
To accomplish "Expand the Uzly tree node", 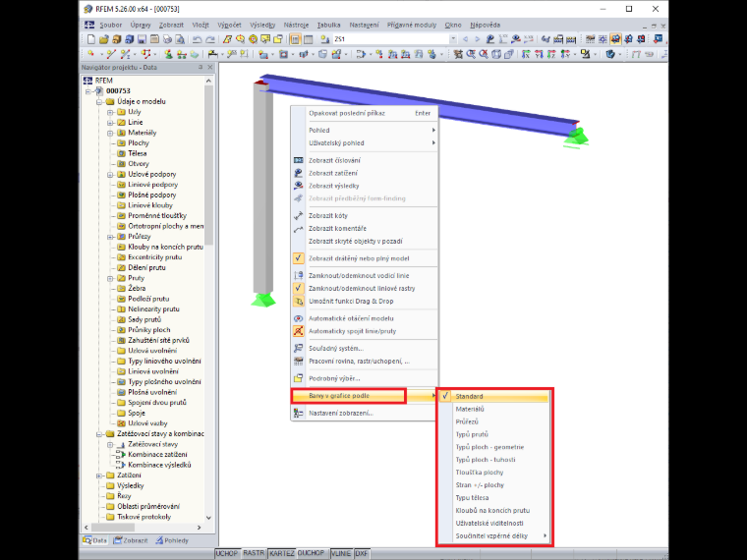I will 110,112.
